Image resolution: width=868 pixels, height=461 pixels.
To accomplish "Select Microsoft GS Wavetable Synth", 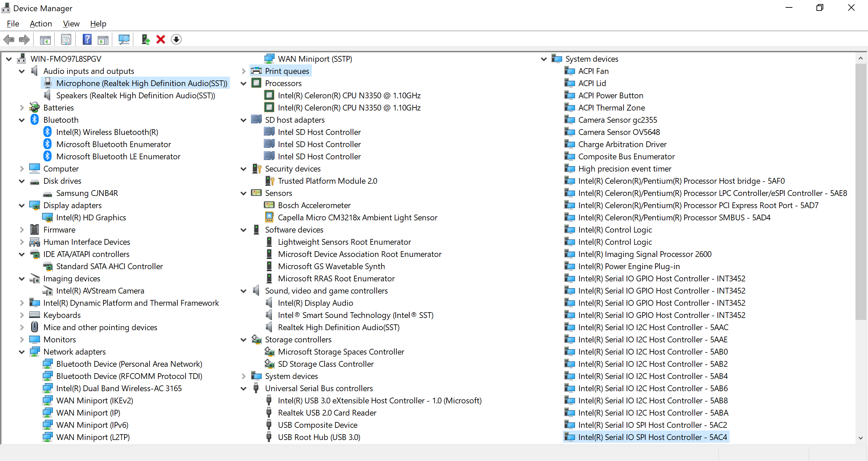I will [331, 266].
